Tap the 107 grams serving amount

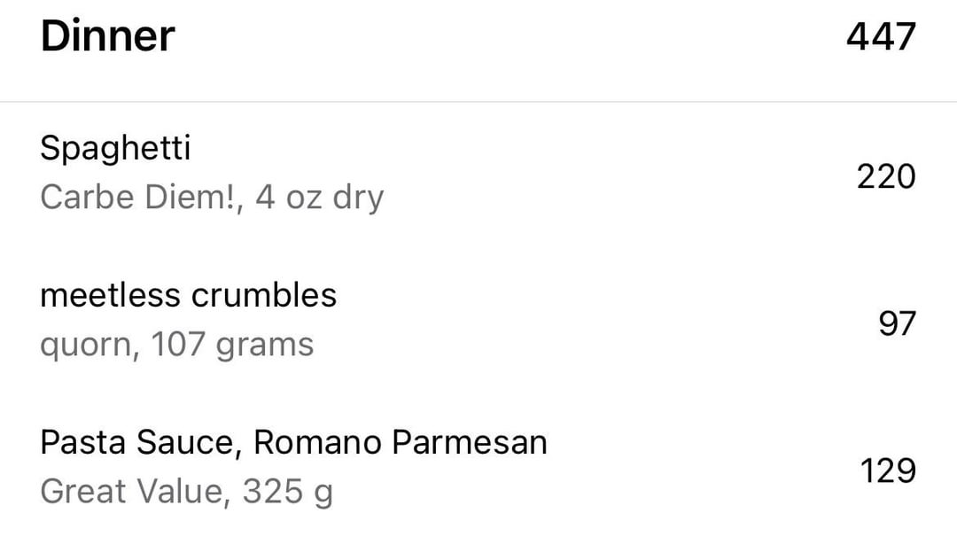click(232, 345)
